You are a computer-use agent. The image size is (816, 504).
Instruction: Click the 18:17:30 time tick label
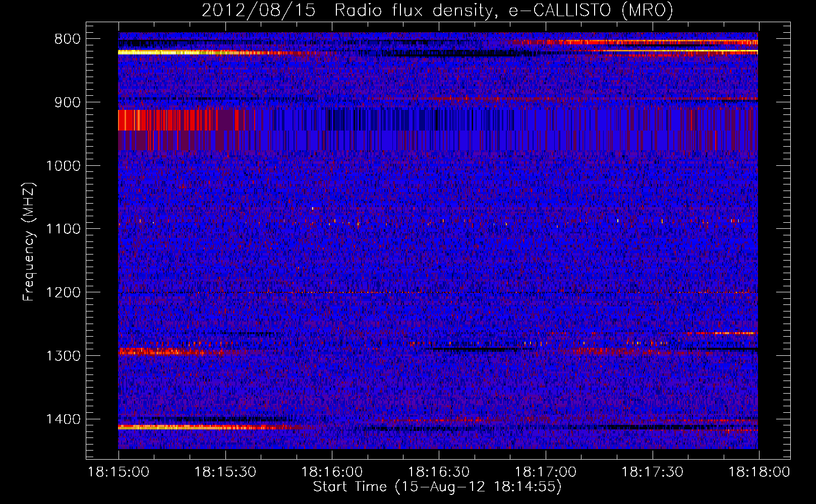[653, 472]
